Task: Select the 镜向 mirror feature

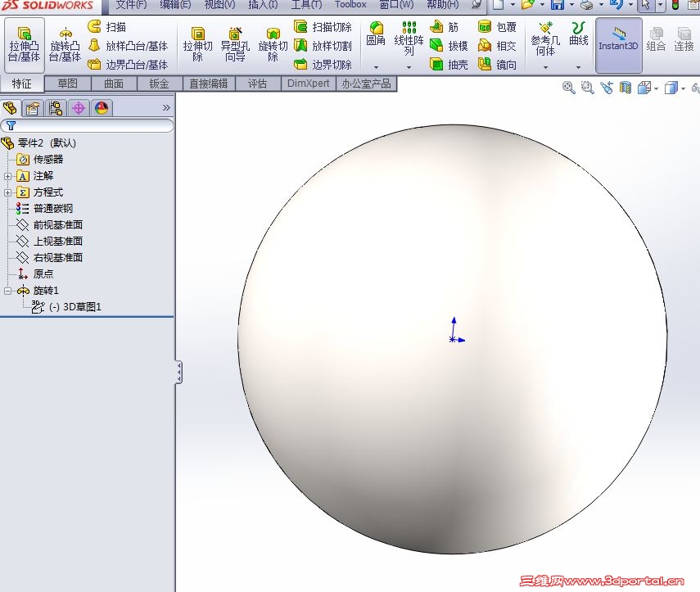Action: pos(497,65)
